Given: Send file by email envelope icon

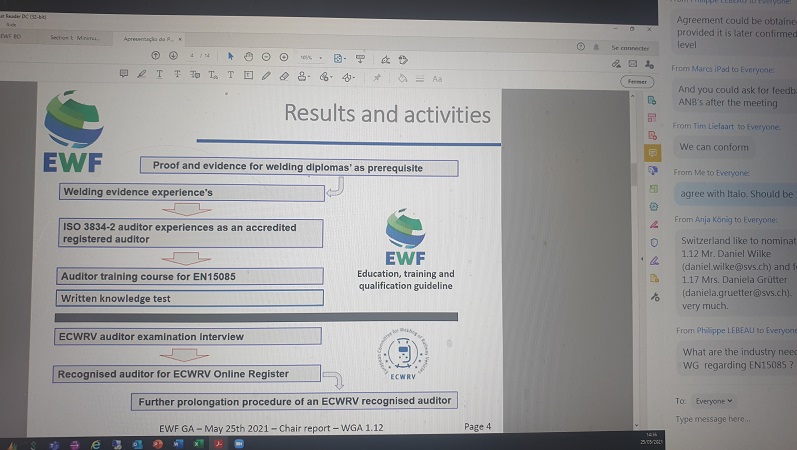Looking at the screenshot, I should click(x=633, y=64).
